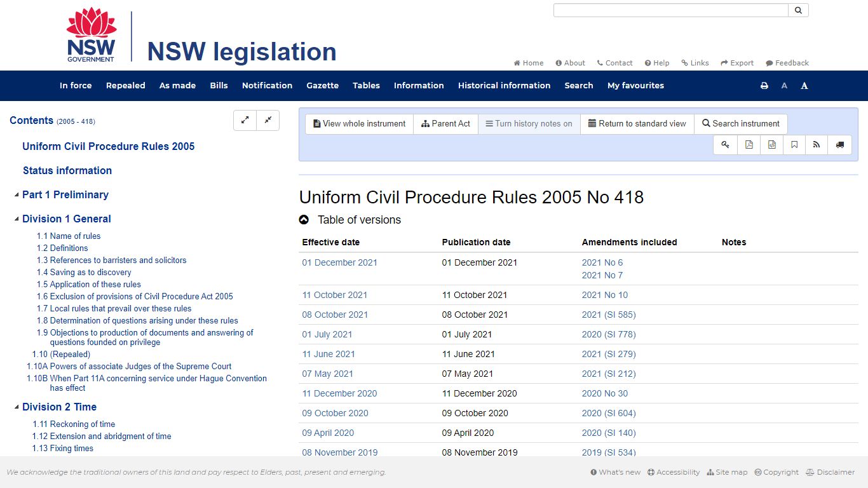Open the Repealed menu
The height and width of the screenshot is (488, 868).
(x=126, y=86)
